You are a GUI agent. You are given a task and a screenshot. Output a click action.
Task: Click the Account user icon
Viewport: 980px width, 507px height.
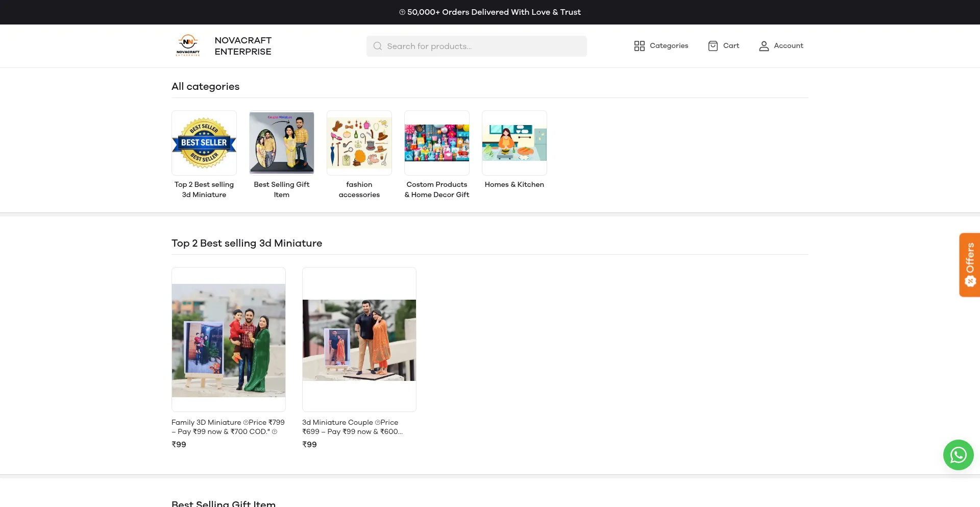point(764,46)
